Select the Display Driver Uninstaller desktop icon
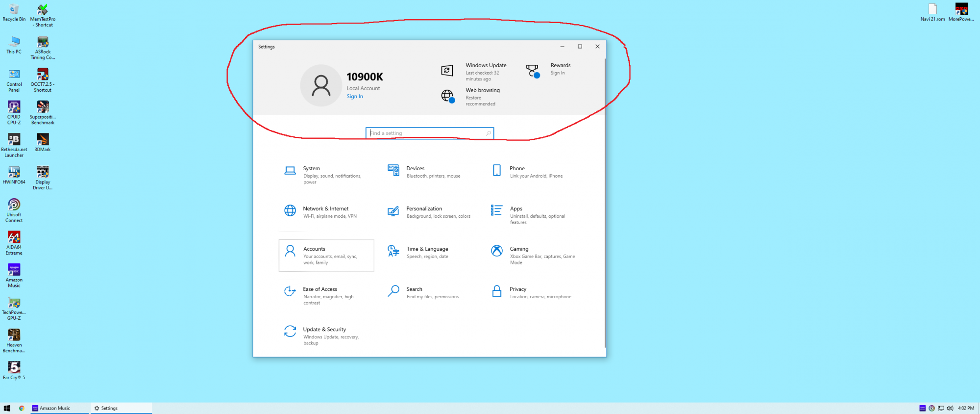The width and height of the screenshot is (980, 414). [x=43, y=178]
